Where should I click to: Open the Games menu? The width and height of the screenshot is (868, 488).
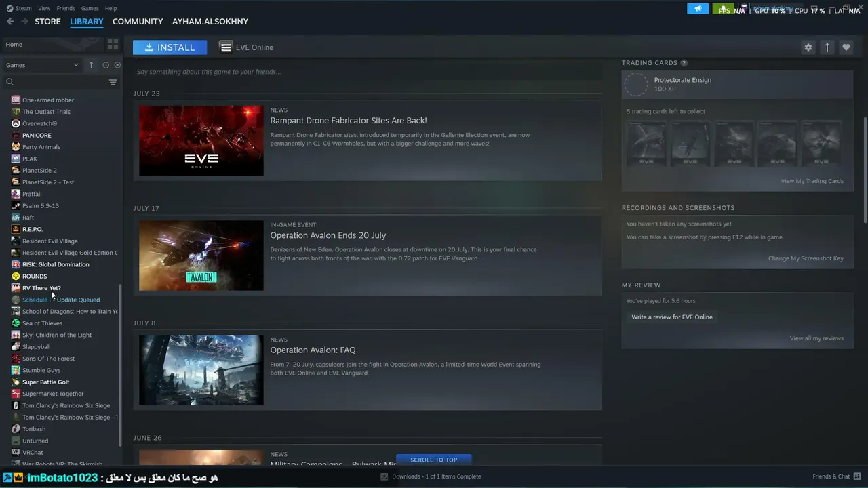(x=90, y=8)
